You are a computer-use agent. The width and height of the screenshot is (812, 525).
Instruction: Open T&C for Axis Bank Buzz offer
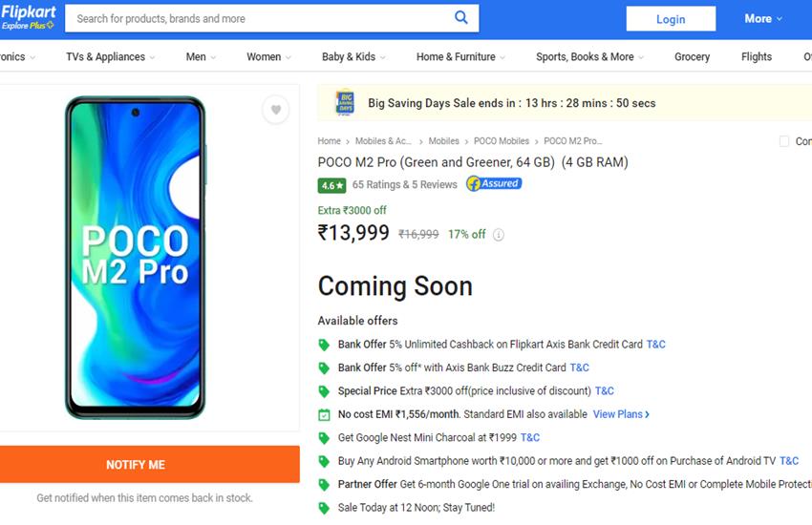click(x=580, y=367)
